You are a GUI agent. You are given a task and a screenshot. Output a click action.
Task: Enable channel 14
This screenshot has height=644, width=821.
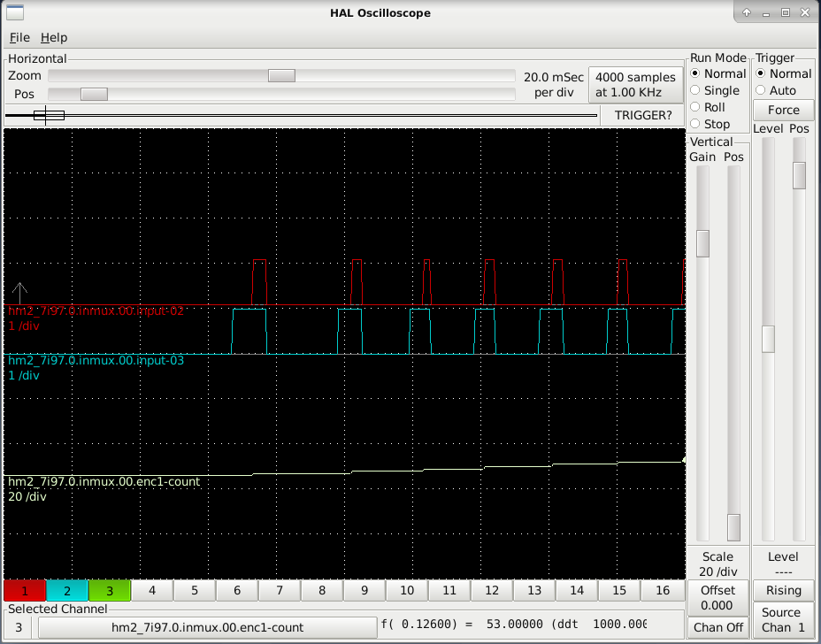pyautogui.click(x=577, y=591)
